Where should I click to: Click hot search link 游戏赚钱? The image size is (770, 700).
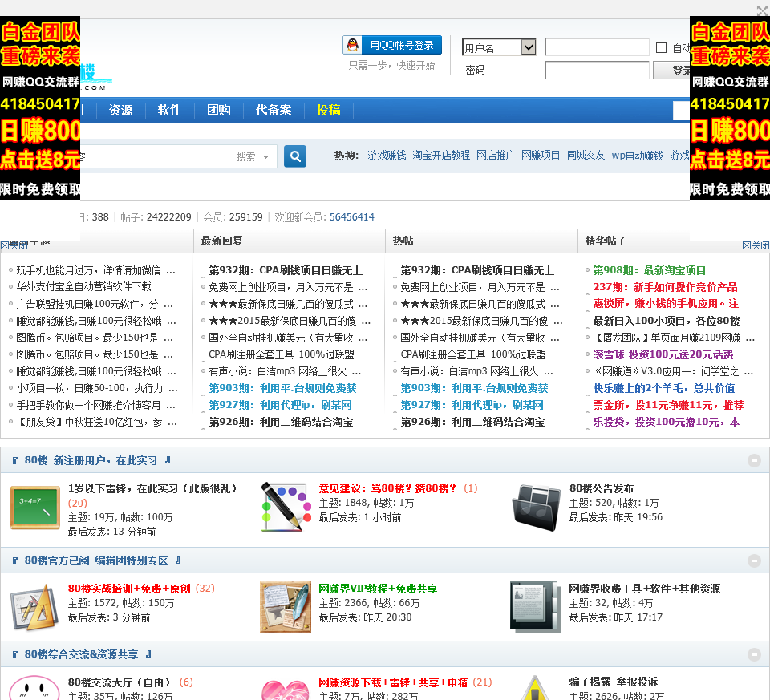click(x=387, y=156)
